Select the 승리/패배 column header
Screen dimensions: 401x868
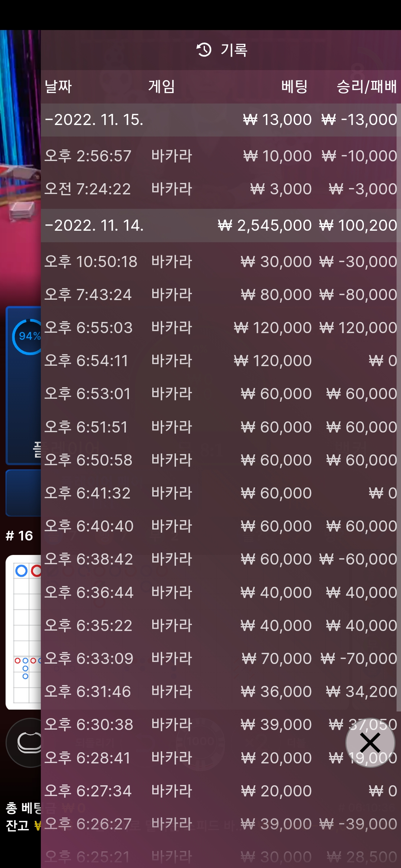click(x=367, y=86)
